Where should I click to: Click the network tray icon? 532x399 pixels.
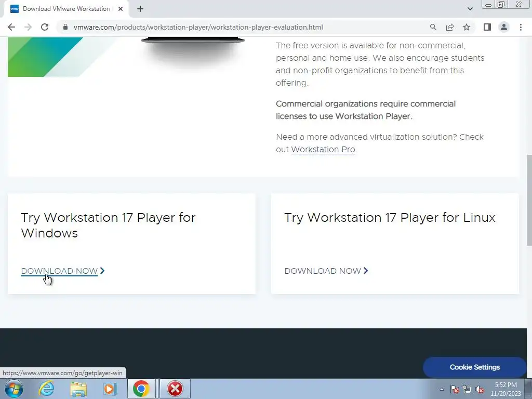point(467,389)
